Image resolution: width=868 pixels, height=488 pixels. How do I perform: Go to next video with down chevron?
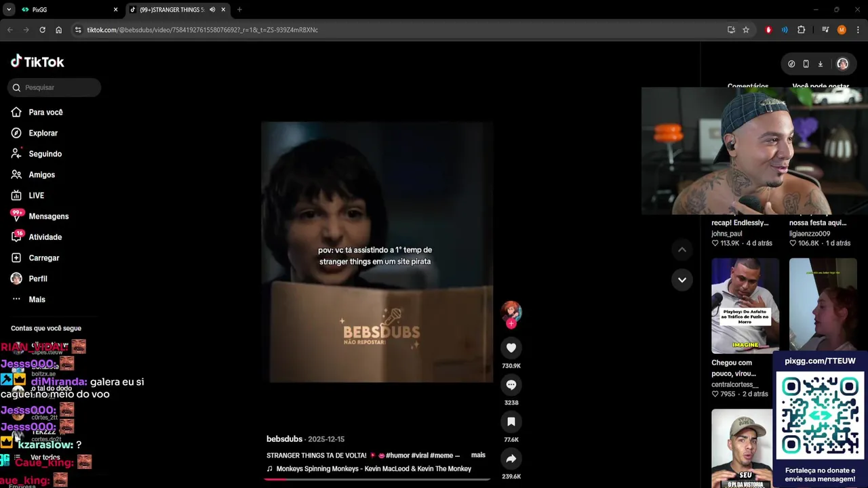pos(682,279)
